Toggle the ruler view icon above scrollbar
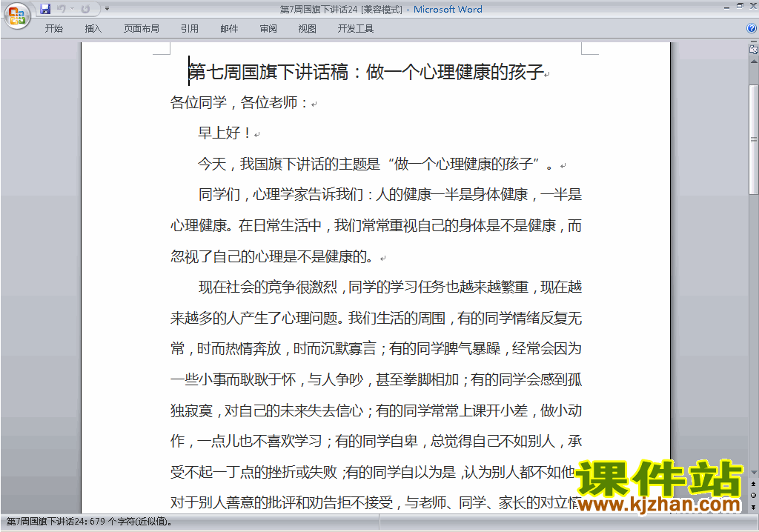The image size is (759, 532). click(754, 49)
